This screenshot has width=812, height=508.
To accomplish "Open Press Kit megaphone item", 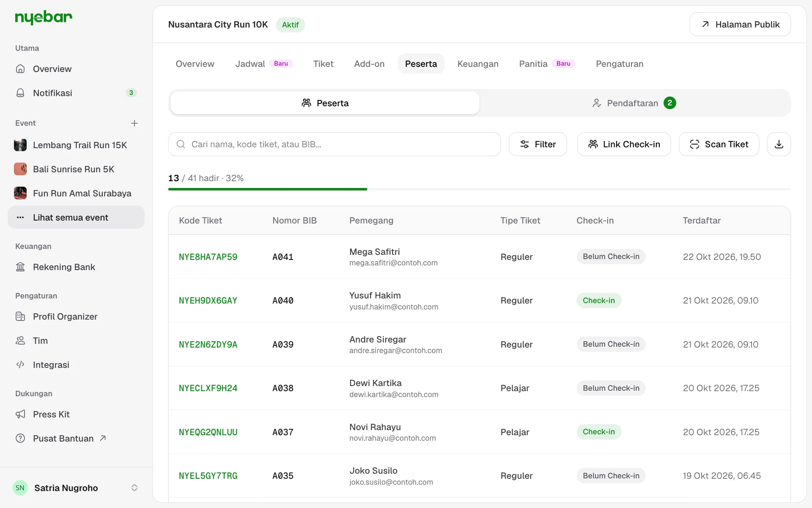I will pyautogui.click(x=76, y=414).
